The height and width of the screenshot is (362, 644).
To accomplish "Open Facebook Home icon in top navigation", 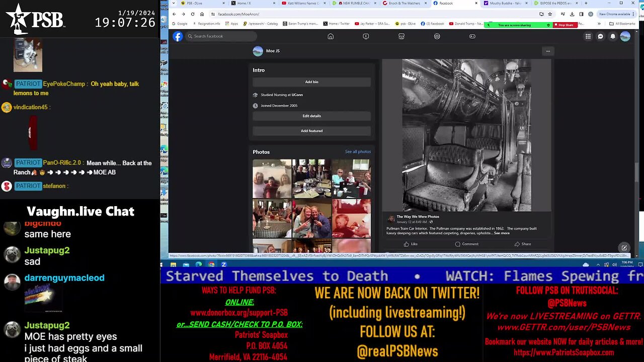I will tap(331, 36).
